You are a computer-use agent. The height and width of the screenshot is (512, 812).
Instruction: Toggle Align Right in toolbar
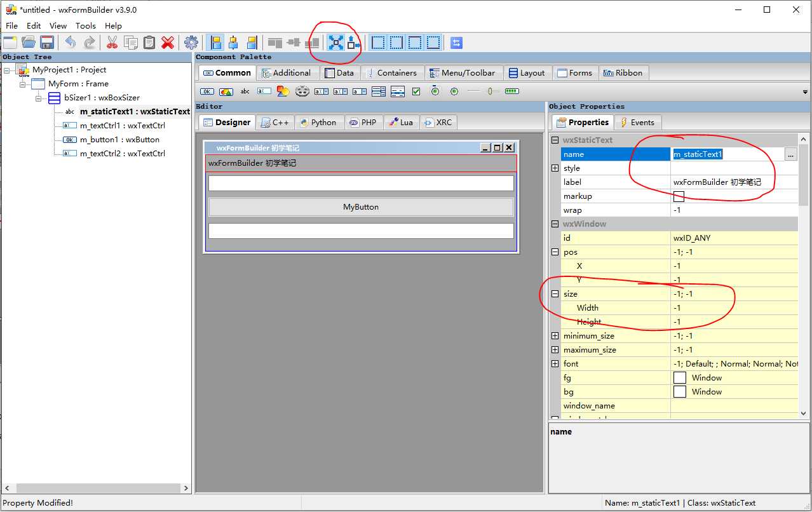pyautogui.click(x=252, y=43)
